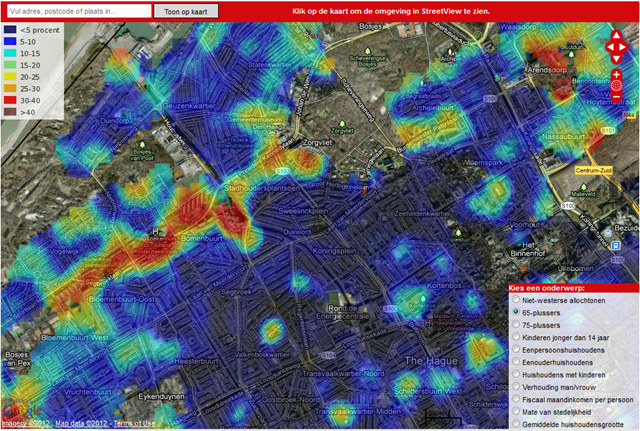Pan the map down with the arrow
This screenshot has width=640, height=431.
coord(616,58)
